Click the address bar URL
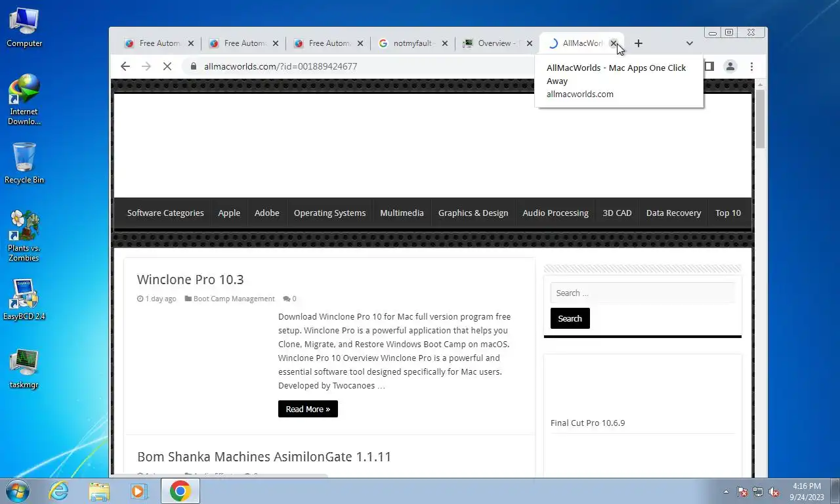Screen dimensions: 840x504 pos(280,66)
